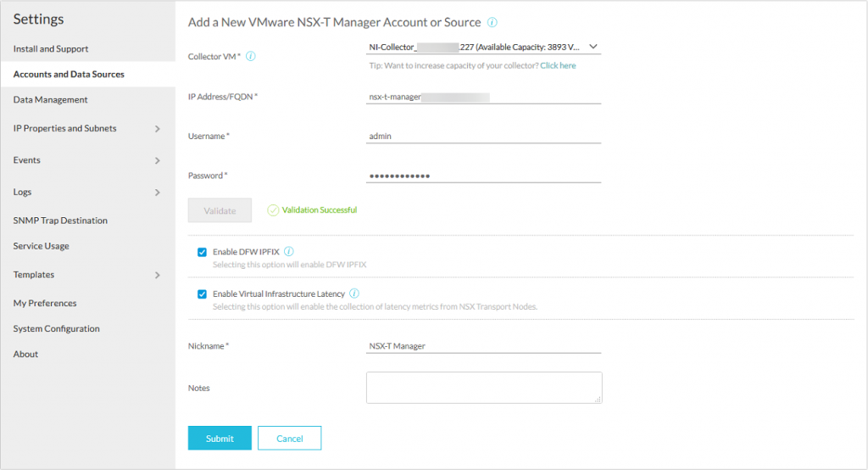Select Accounts and Data Sources
Image resolution: width=868 pixels, height=470 pixels.
coord(69,75)
